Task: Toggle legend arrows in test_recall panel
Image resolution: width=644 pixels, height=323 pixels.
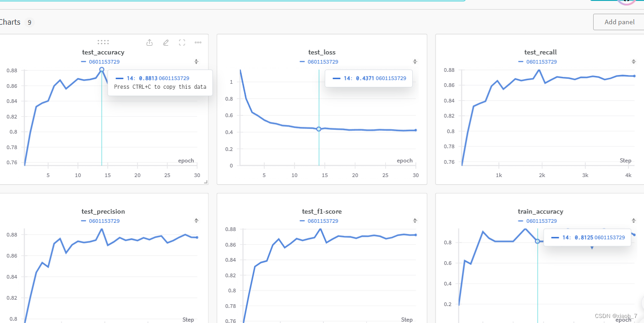Action: [633, 62]
